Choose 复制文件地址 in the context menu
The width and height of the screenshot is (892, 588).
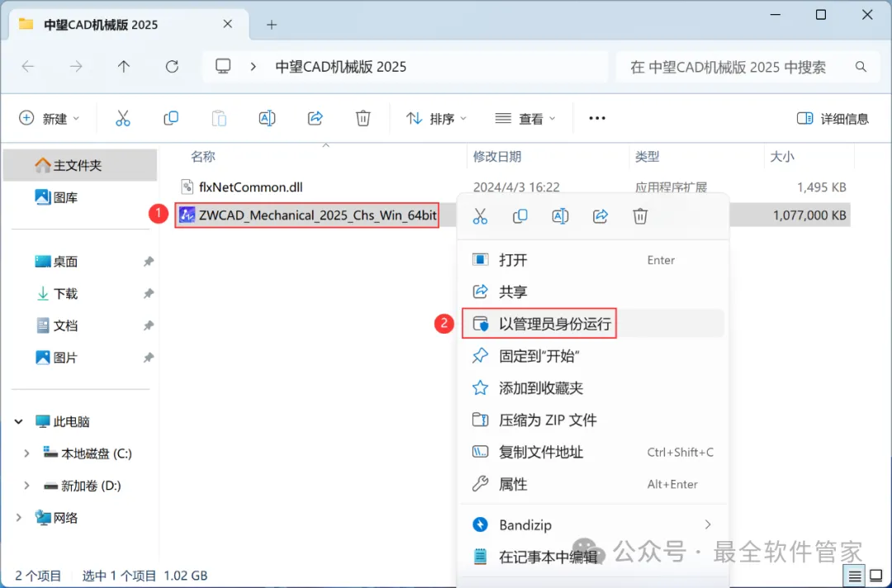click(x=593, y=452)
